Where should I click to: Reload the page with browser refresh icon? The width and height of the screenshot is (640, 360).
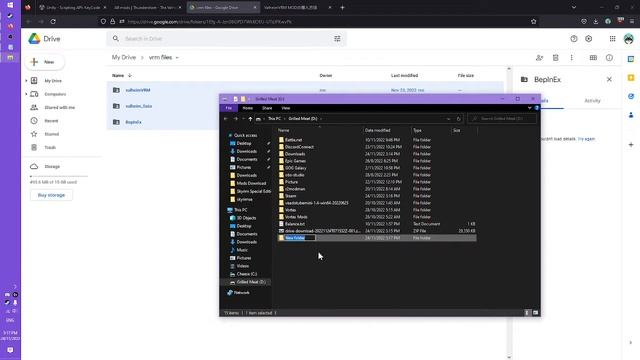pyautogui.click(x=53, y=21)
